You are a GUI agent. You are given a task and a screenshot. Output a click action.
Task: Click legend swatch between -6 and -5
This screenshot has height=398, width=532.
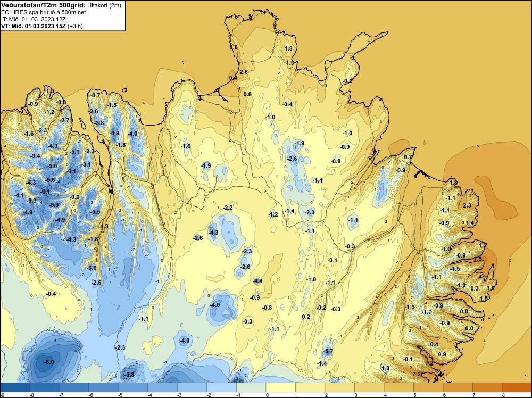pos(104,387)
